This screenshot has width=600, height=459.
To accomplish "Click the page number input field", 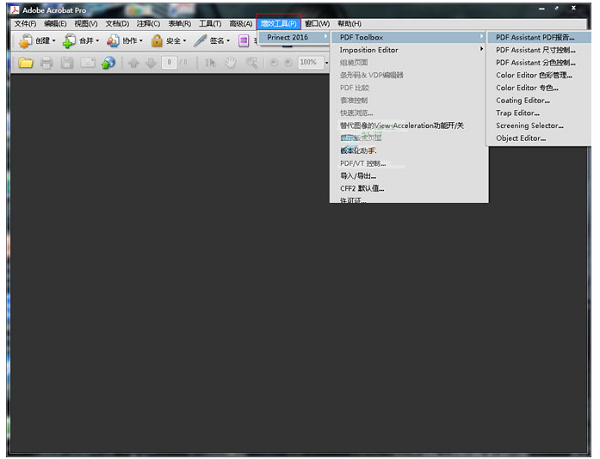I will [171, 62].
